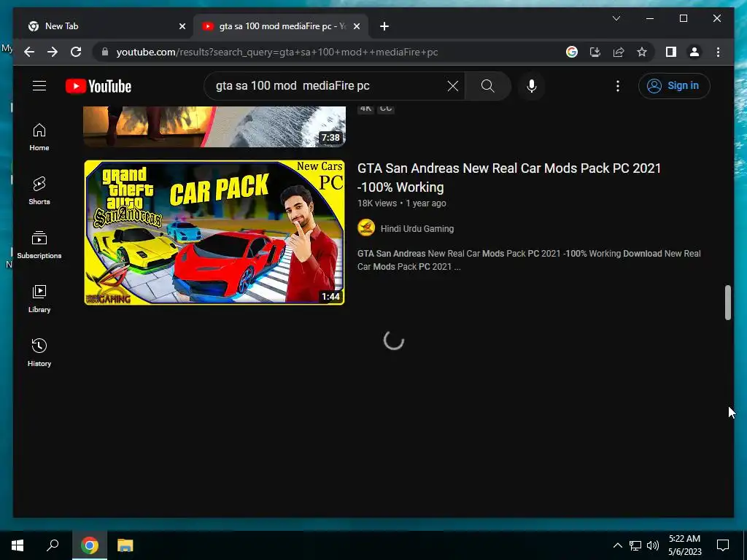
Task: Open Chrome's three-dot menu
Action: tap(718, 52)
